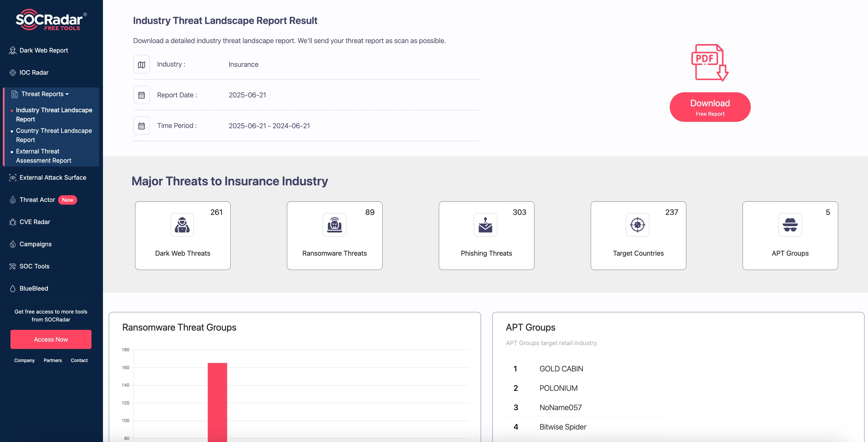Open the Ransomware Threats card label
Viewport: 868px width, 442px height.
pyautogui.click(x=335, y=254)
